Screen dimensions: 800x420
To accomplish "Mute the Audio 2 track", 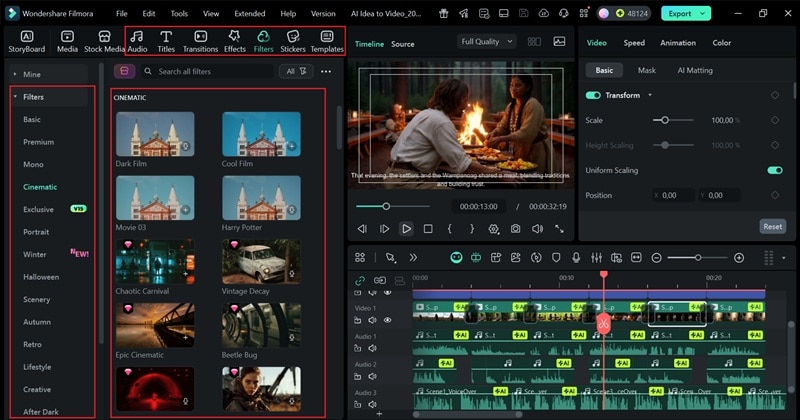I will [372, 376].
